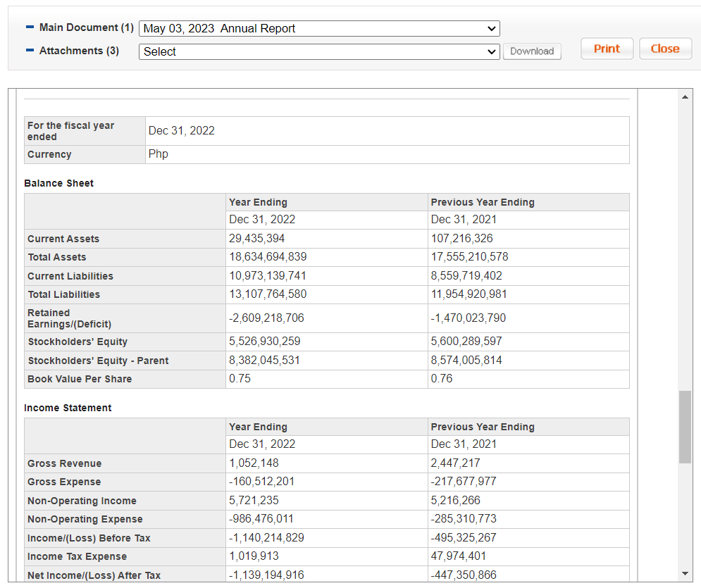Select previous Net Loss -447,350,866
Screen dimensions: 701x588
(x=464, y=575)
